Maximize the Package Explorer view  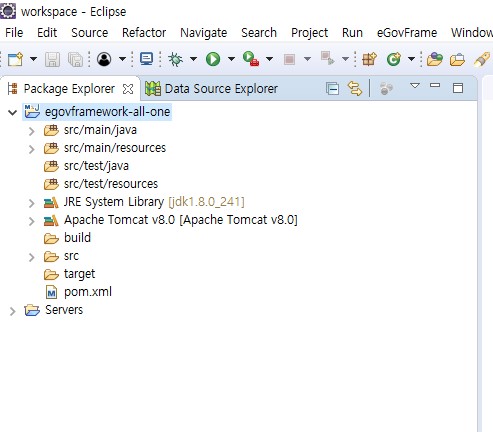[458, 88]
